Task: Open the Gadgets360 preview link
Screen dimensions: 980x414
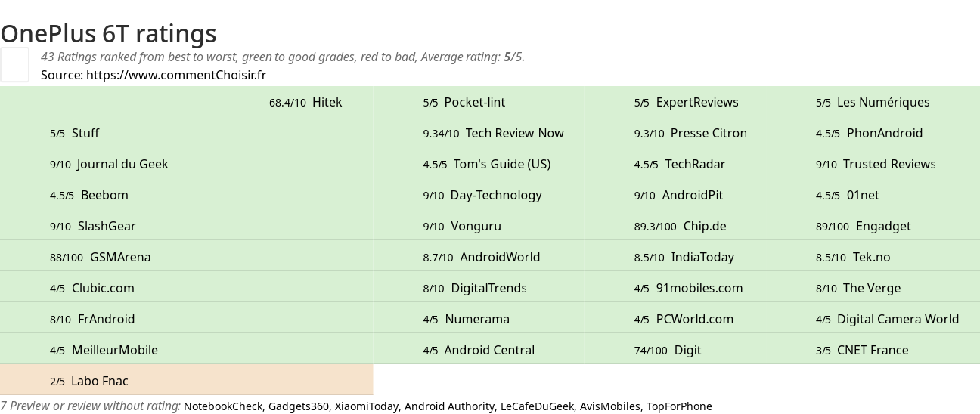Action: click(299, 406)
